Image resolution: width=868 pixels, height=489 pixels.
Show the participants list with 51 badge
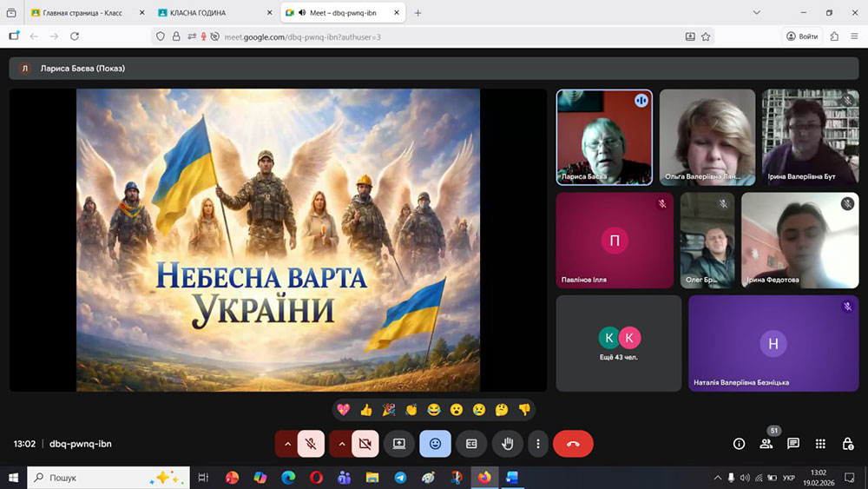766,444
